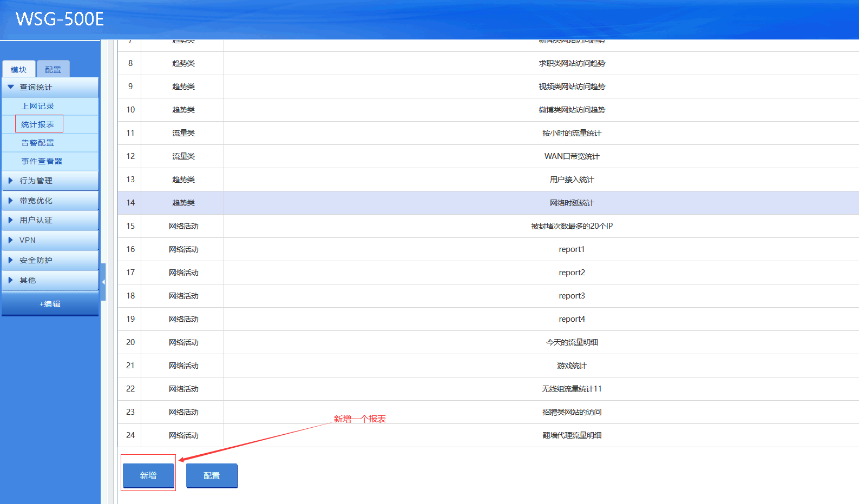Viewport: 859px width, 504px height.
Task: Expand the 行为管理 menu section
Action: click(36, 181)
